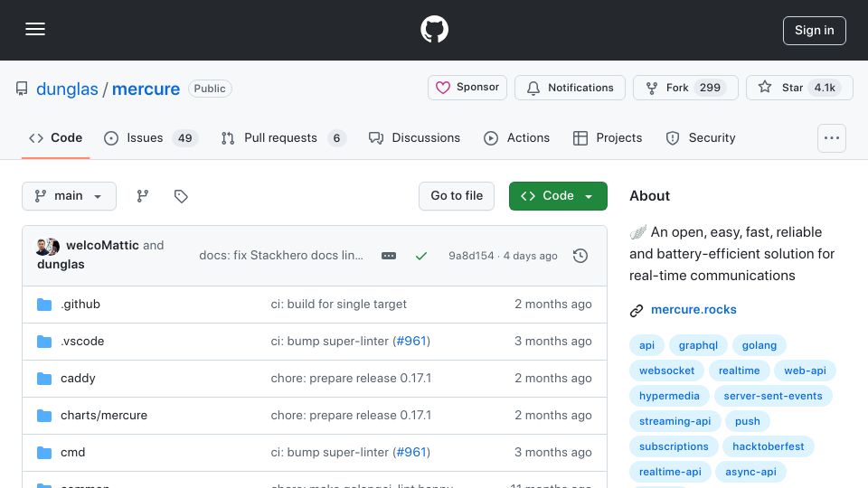Open the #961 link in the .vscode row

411,342
